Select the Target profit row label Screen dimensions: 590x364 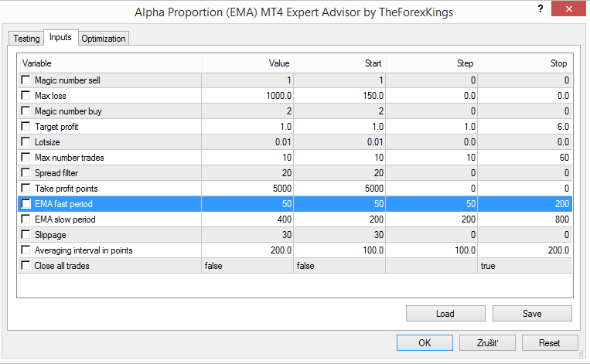click(56, 127)
